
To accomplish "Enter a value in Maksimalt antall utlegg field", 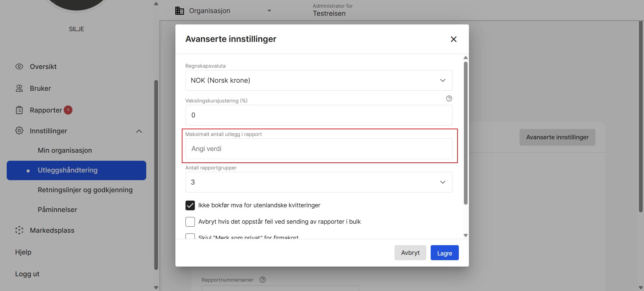I will click(318, 149).
